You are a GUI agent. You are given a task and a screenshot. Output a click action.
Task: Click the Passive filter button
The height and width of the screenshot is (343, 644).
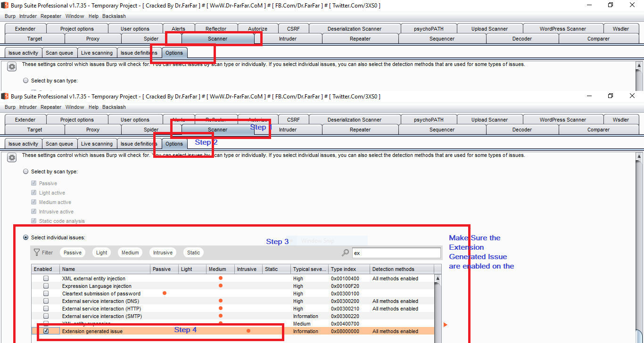(x=73, y=253)
